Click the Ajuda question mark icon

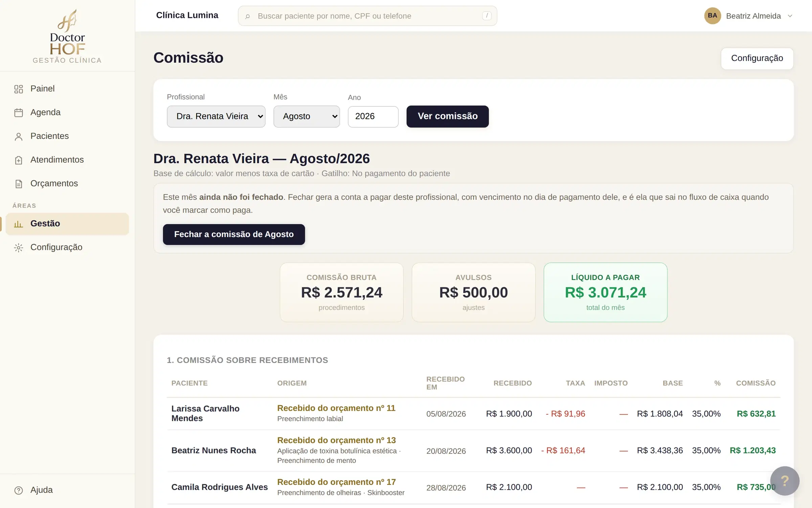[19, 490]
